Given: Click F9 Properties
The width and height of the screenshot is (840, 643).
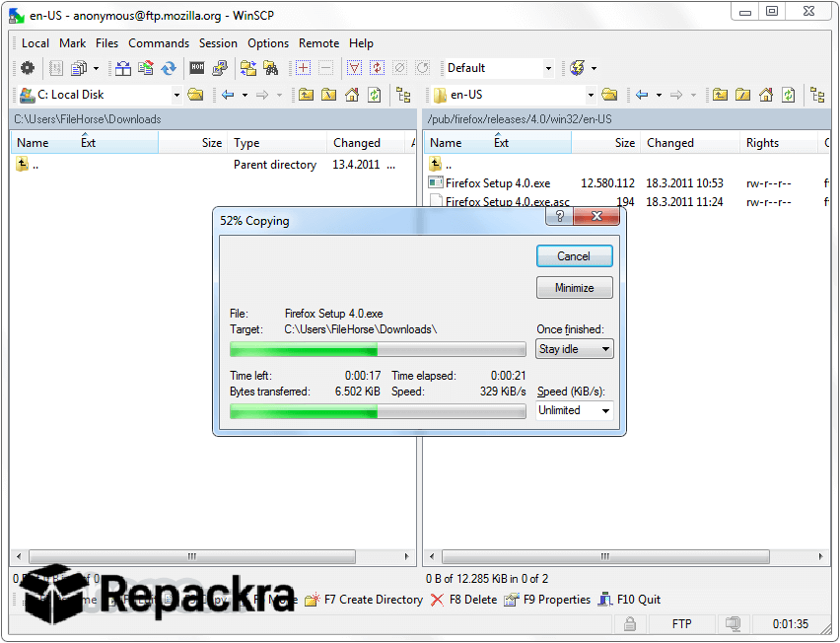Looking at the screenshot, I should [547, 600].
